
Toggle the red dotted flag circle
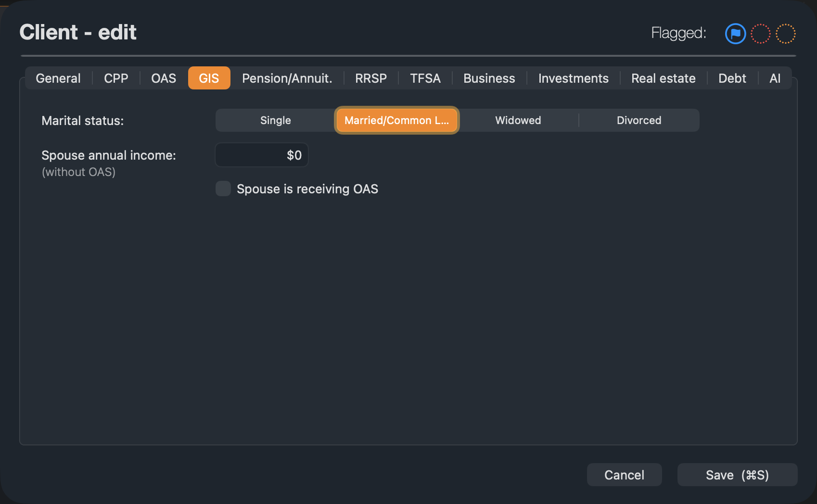point(761,34)
